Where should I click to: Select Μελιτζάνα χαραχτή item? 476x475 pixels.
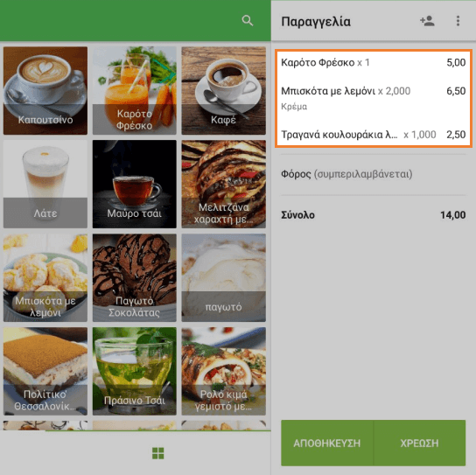coord(223,184)
